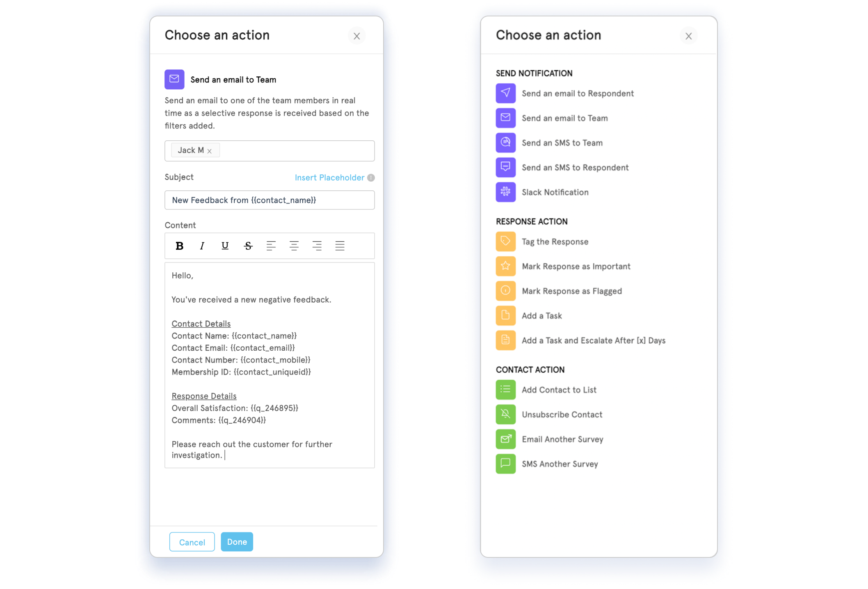This screenshot has width=868, height=589.
Task: Select Mark Response as Important action
Action: click(576, 266)
